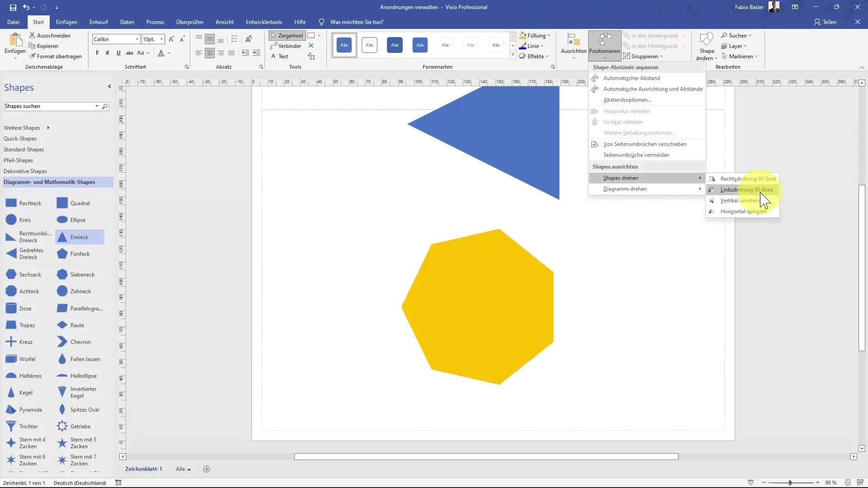Open the Alle pages list
The image size is (868, 488).
[x=183, y=469]
